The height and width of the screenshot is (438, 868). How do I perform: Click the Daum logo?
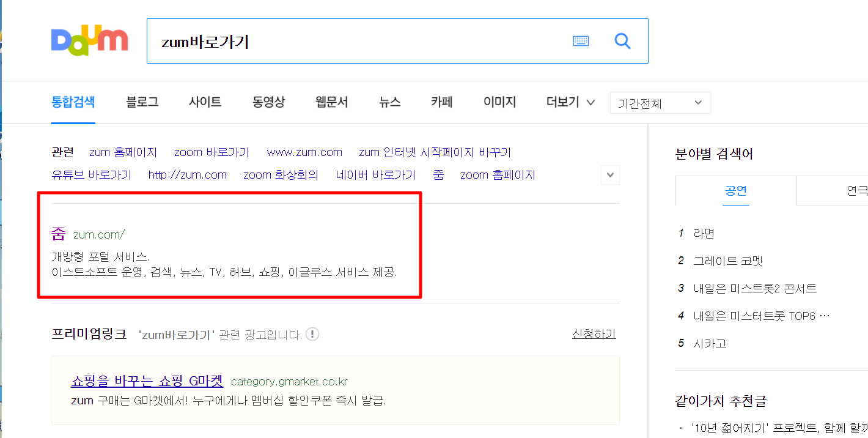pyautogui.click(x=90, y=40)
